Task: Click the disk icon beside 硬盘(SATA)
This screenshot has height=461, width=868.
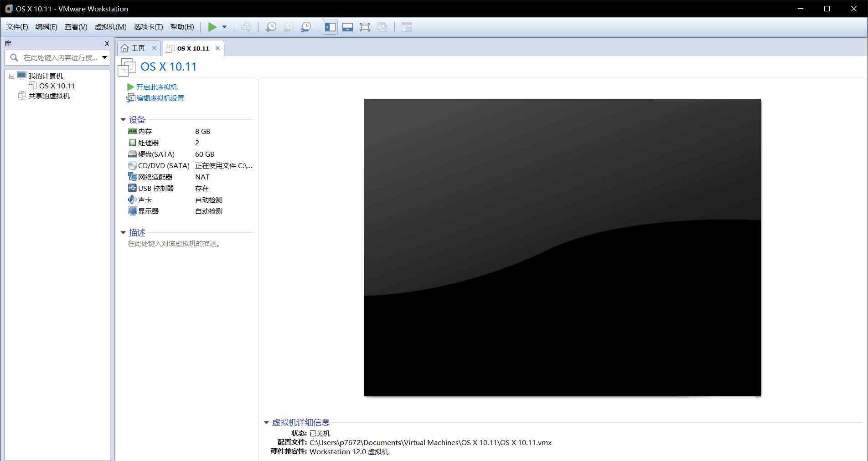Action: point(132,154)
